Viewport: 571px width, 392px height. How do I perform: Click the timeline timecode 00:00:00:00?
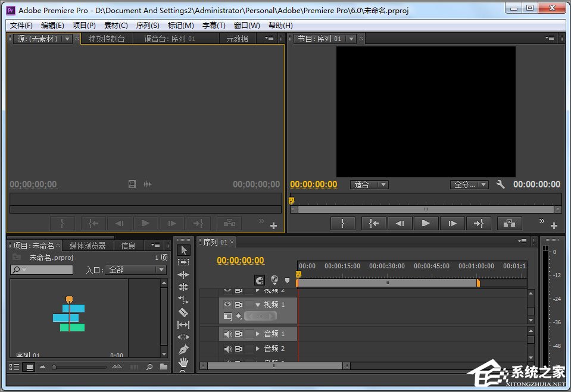pos(241,261)
